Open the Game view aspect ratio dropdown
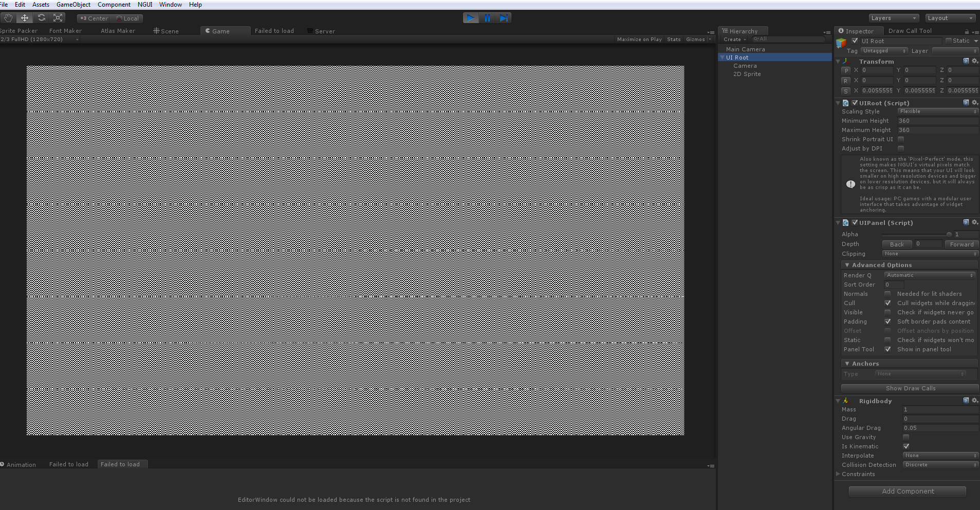This screenshot has width=980, height=510. (40, 40)
